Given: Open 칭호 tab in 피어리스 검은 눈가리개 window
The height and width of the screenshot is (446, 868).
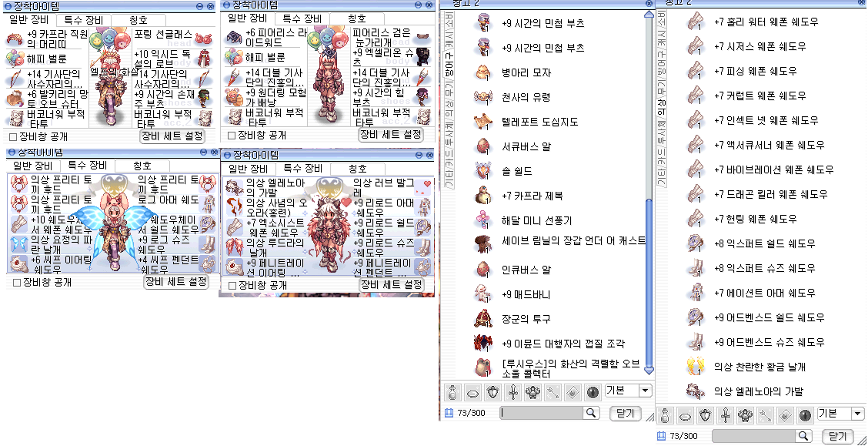Looking at the screenshot, I should (x=359, y=18).
